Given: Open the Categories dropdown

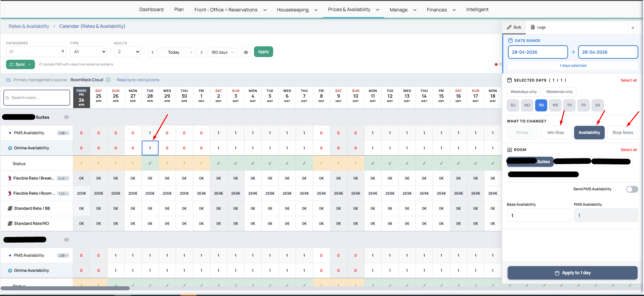Looking at the screenshot, I should [x=36, y=52].
